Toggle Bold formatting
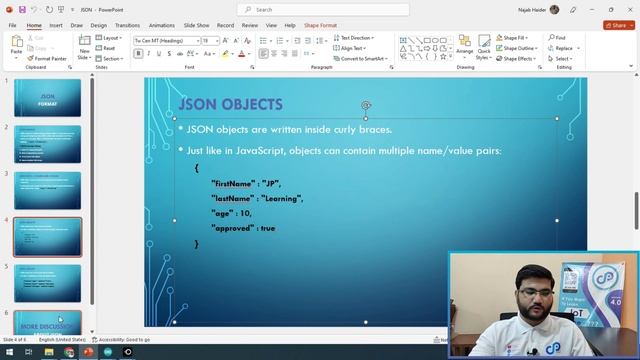The height and width of the screenshot is (360, 640). tap(138, 53)
